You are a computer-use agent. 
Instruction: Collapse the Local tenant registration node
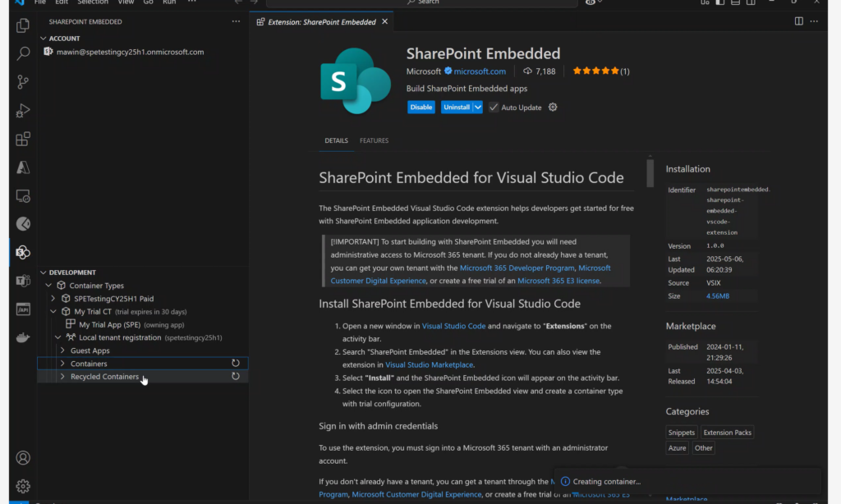tap(58, 337)
